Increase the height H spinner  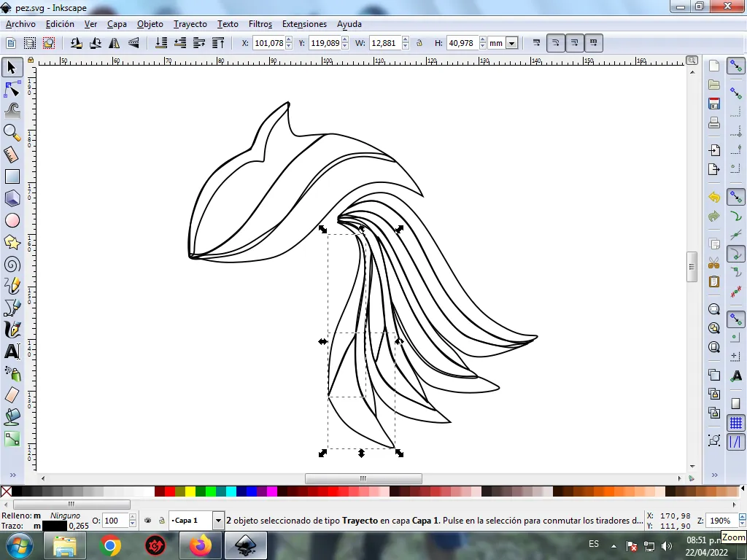point(483,40)
